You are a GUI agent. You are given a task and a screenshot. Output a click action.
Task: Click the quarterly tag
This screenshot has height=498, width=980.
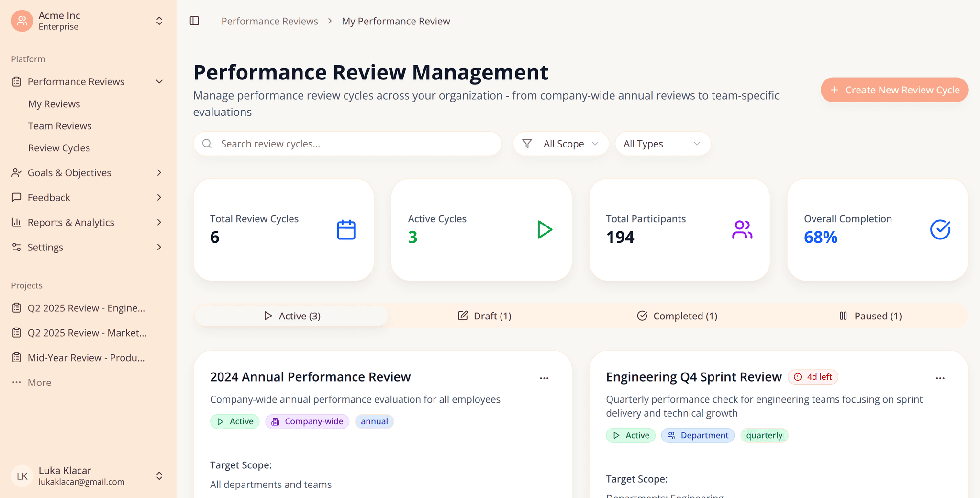point(764,435)
